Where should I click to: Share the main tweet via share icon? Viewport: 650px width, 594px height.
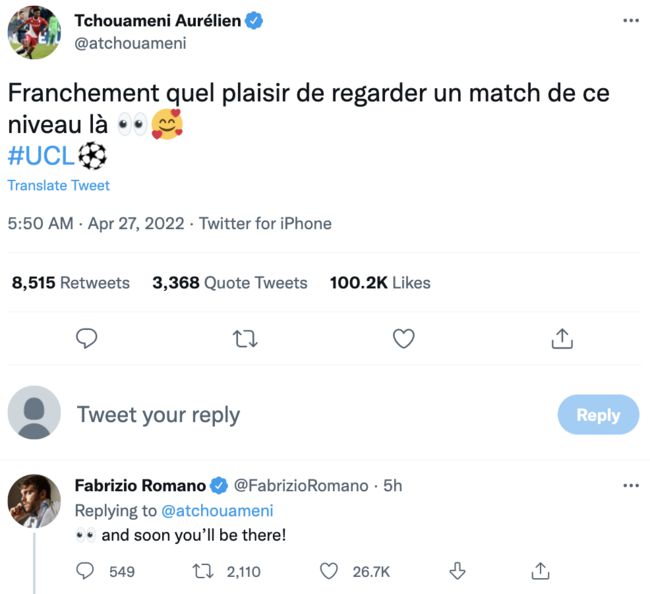[562, 339]
